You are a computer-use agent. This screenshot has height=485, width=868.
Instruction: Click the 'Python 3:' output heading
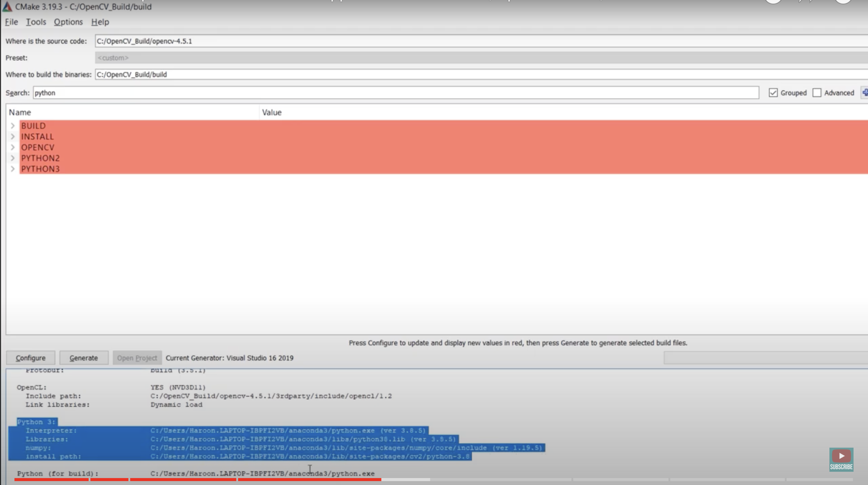(x=36, y=422)
